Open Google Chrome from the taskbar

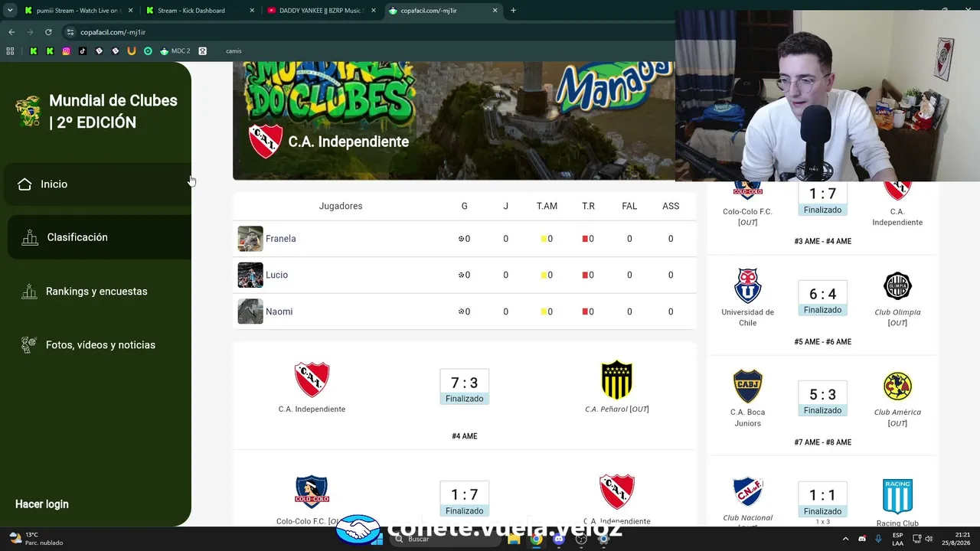pyautogui.click(x=537, y=540)
